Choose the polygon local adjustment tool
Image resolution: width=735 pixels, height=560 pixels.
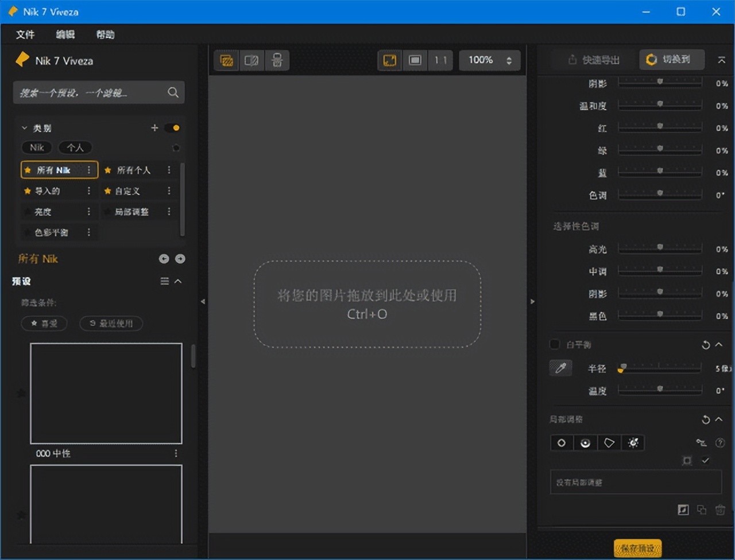(609, 443)
